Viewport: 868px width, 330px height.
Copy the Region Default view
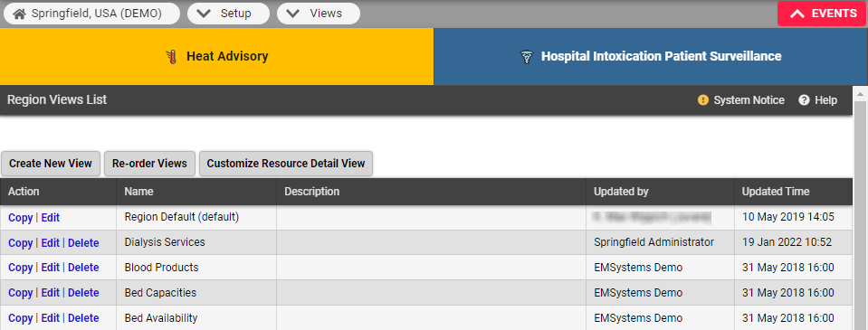(21, 218)
